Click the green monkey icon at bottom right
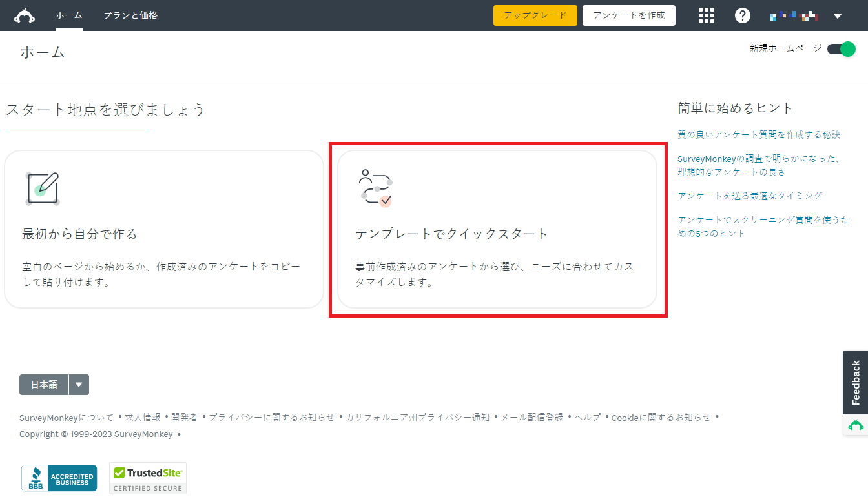Viewport: 868px width, 497px height. click(856, 425)
